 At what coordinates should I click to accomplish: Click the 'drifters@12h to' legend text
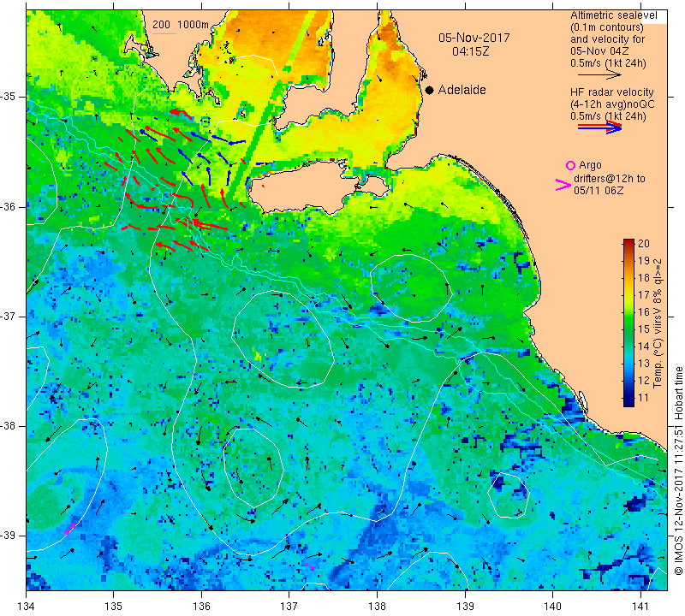click(609, 179)
